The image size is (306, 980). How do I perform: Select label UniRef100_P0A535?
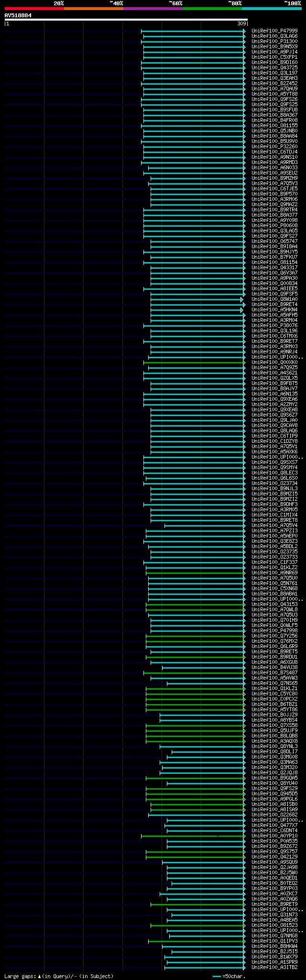pos(274,841)
